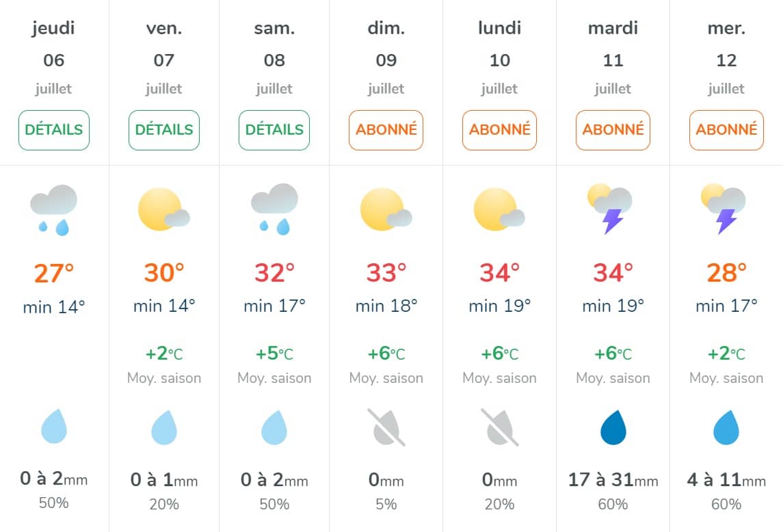Click the crossed-out raindrop icon for dimanche
The height and width of the screenshot is (532, 783).
pos(386,427)
